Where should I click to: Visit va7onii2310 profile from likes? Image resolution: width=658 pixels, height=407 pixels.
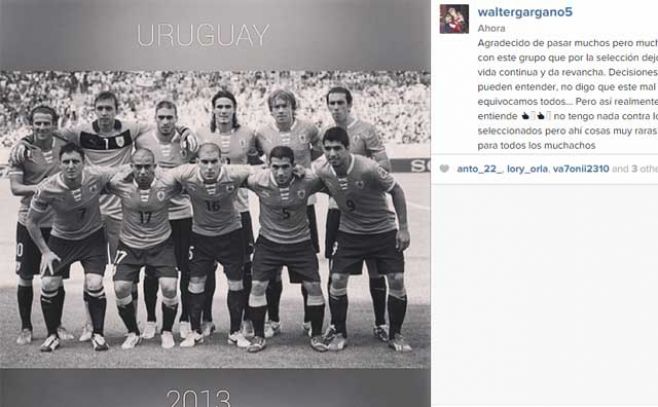tap(581, 169)
